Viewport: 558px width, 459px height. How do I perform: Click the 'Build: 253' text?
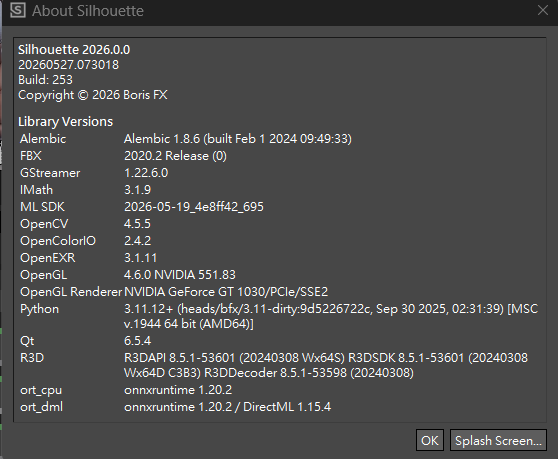[45, 80]
